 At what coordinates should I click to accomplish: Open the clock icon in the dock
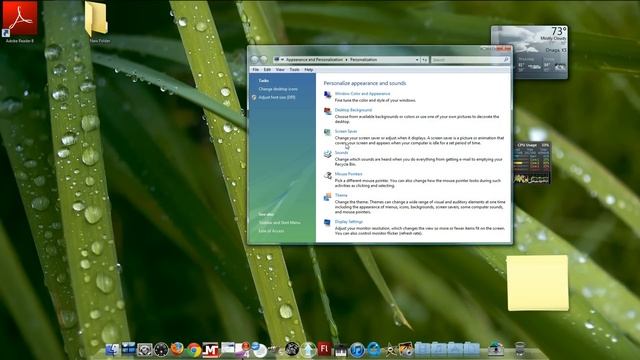(161, 350)
